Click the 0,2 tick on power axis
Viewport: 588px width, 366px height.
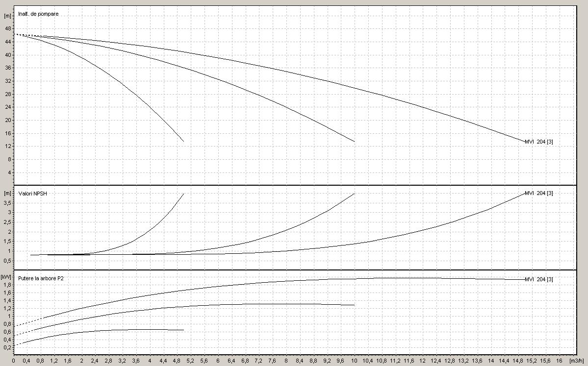coord(7,347)
